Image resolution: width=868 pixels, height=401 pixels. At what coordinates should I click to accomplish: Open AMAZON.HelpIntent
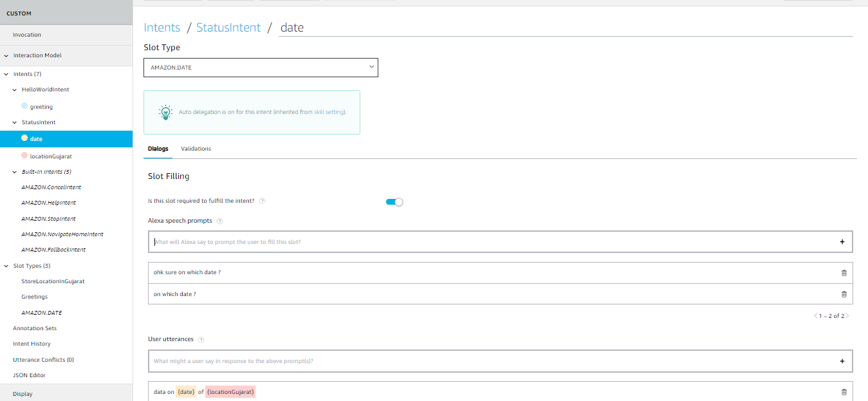49,203
